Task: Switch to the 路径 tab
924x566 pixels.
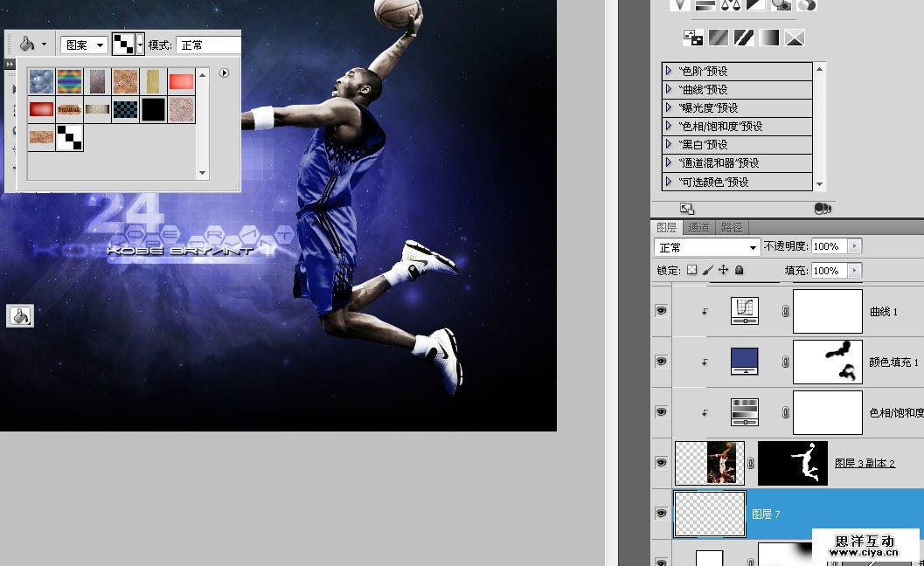Action: 730,228
